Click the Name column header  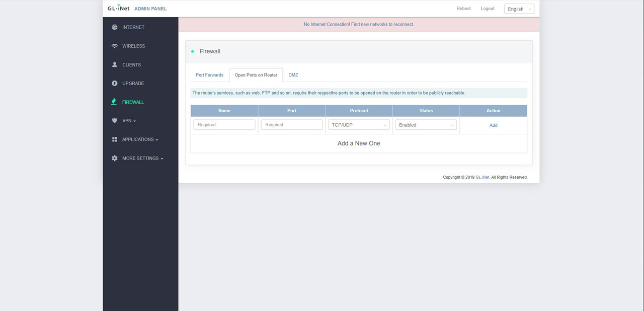pyautogui.click(x=224, y=111)
